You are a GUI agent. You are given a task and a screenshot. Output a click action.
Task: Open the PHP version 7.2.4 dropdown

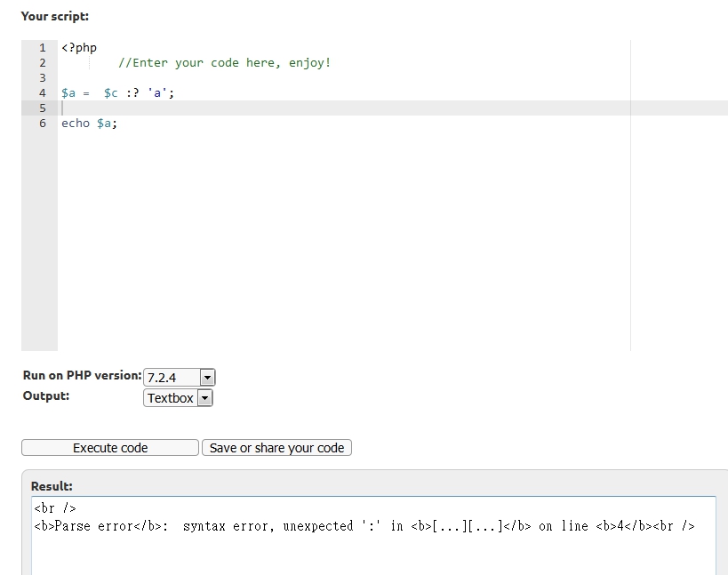tap(180, 377)
